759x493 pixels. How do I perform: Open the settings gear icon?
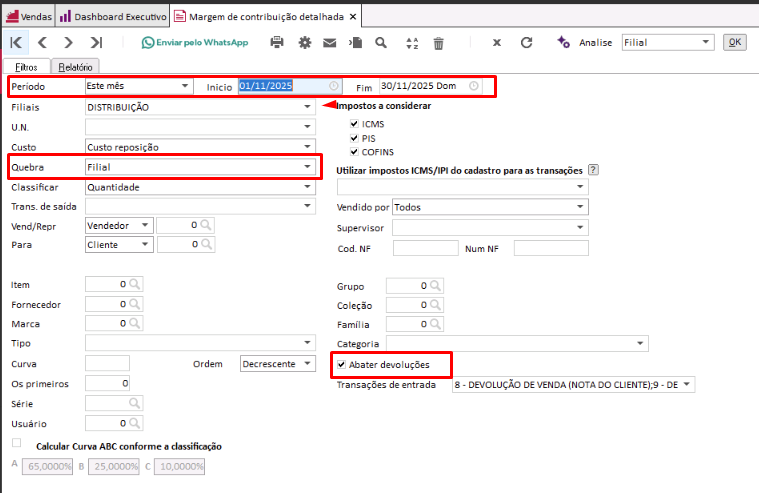tap(304, 43)
